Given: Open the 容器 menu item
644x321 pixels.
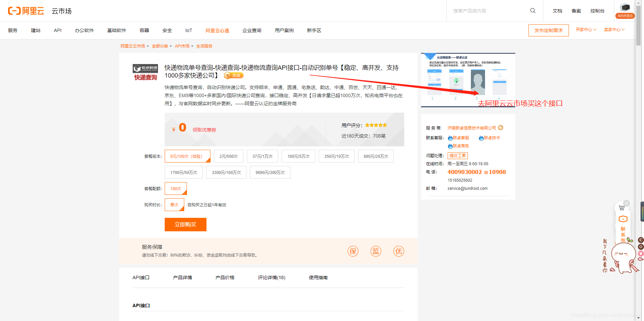Looking at the screenshot, I should point(144,30).
